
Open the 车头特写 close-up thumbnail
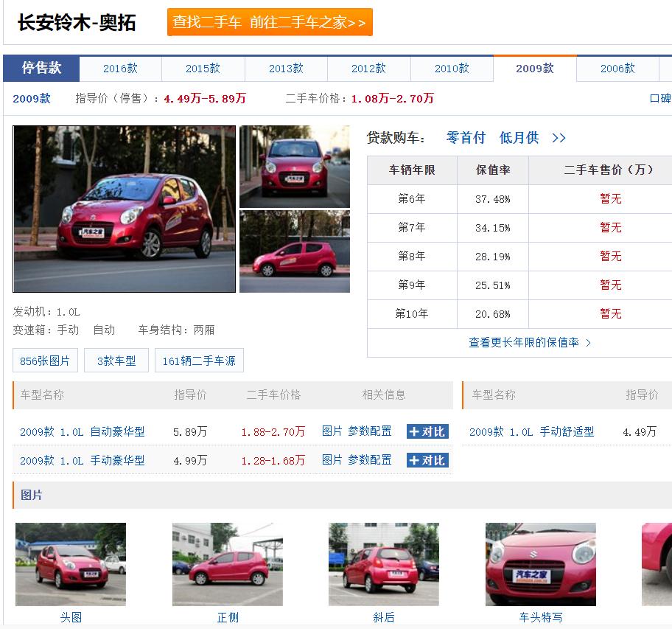540,564
